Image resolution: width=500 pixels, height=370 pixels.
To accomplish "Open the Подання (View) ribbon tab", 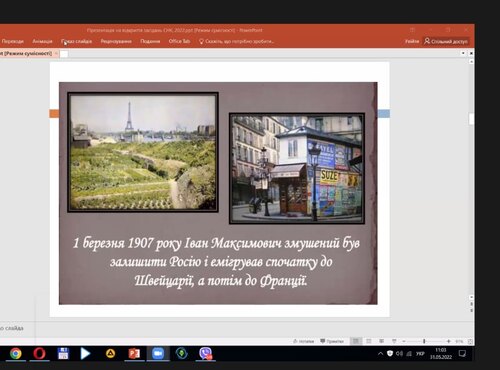I will click(150, 41).
